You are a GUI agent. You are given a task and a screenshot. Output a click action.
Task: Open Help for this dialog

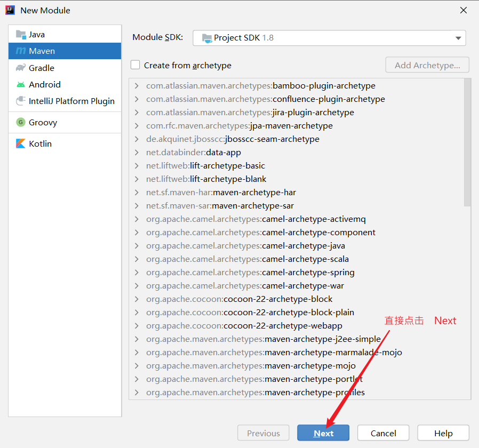tap(443, 433)
